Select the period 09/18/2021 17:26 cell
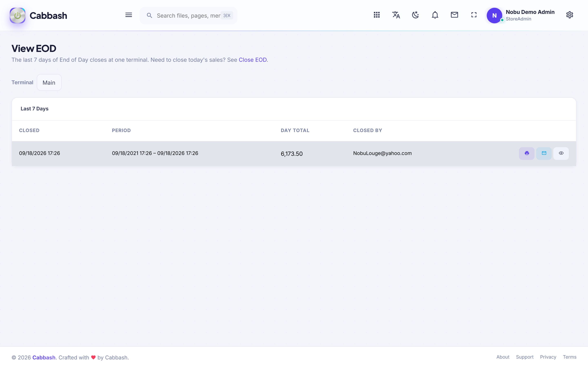The image size is (588, 368). click(155, 153)
